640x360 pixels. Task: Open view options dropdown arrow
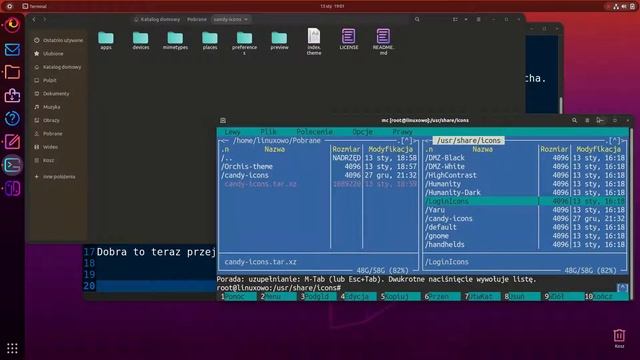point(466,19)
